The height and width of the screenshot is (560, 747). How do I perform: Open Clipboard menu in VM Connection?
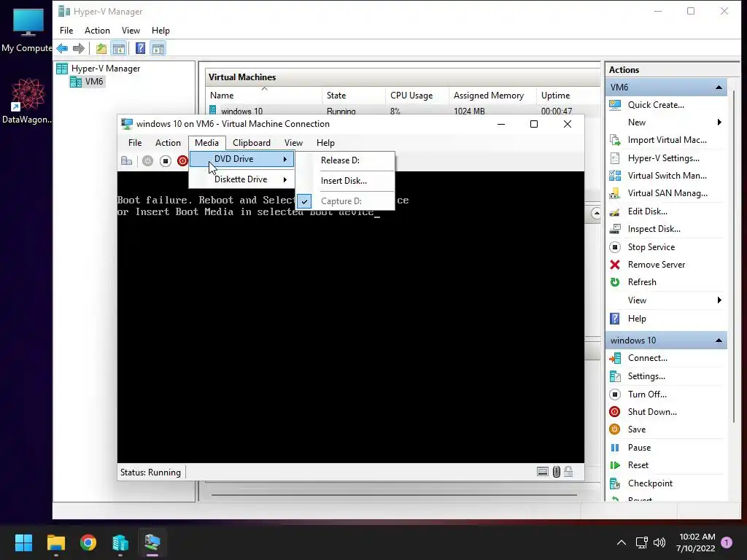click(252, 143)
